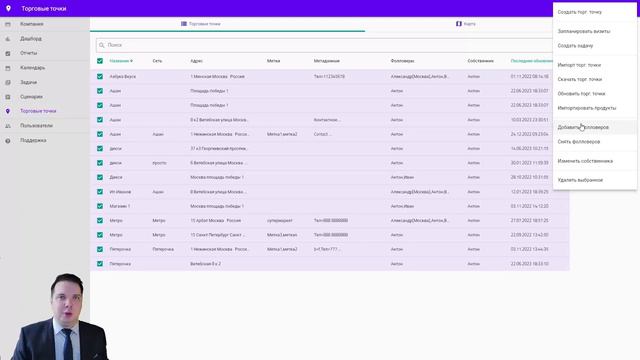Viewport: 640px width, 360px height.
Task: Choose 'Создать торг. точку' from menu
Action: pos(580,12)
